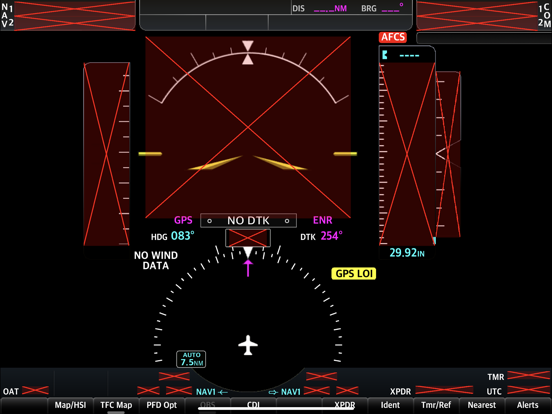Click the ENR flight phase label
Viewport: 552px width, 414px height.
click(x=322, y=220)
